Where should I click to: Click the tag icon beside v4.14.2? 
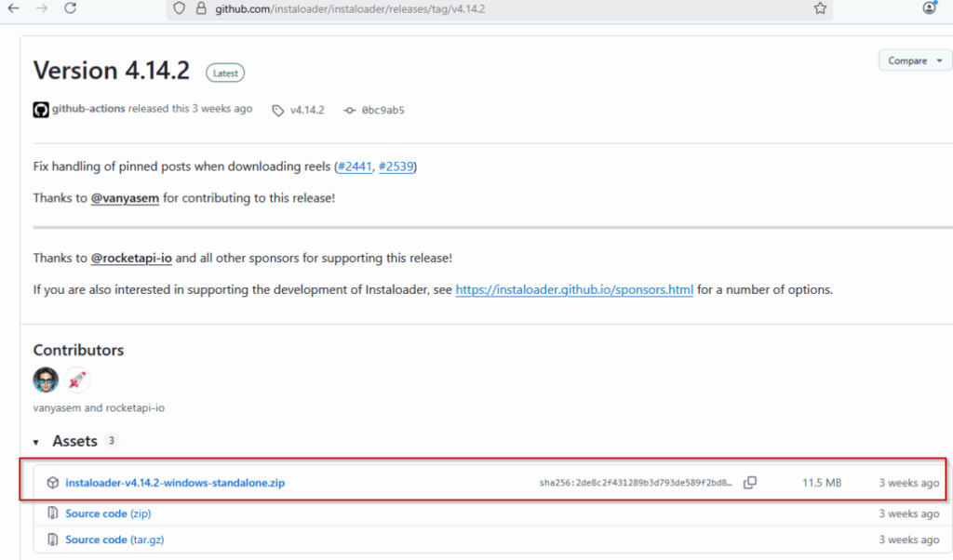[277, 111]
